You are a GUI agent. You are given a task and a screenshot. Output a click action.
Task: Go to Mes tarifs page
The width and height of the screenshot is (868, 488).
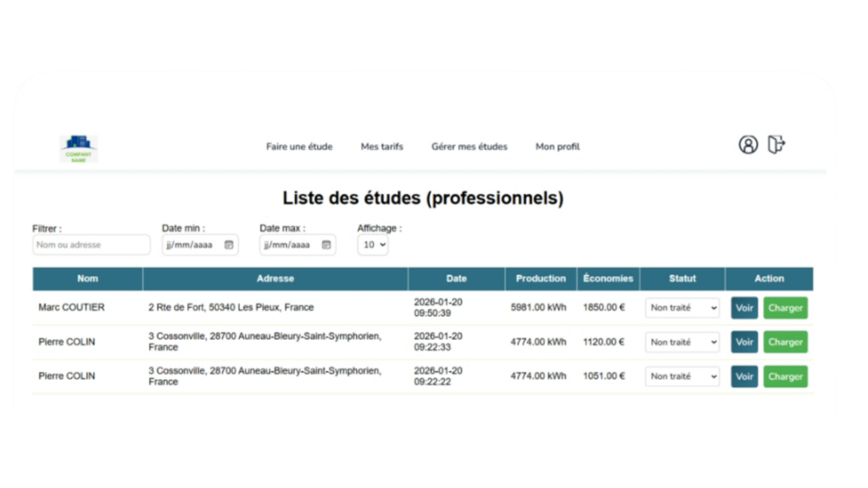click(x=381, y=147)
